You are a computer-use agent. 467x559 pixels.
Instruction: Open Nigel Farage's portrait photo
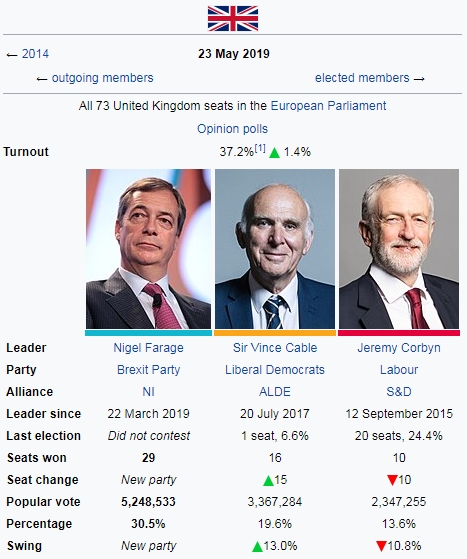(148, 249)
